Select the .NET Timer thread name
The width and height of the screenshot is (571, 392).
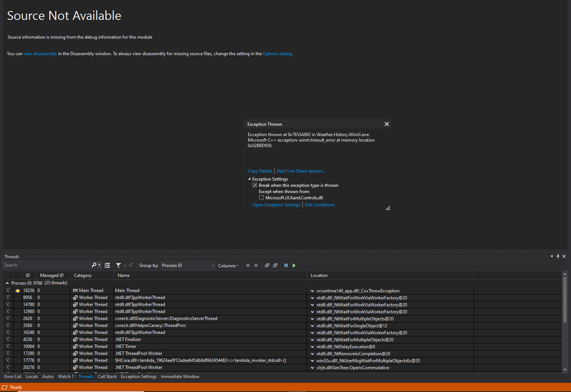[x=125, y=346]
